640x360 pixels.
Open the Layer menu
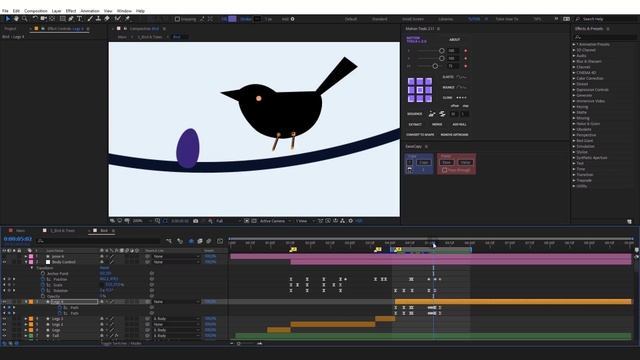point(56,11)
